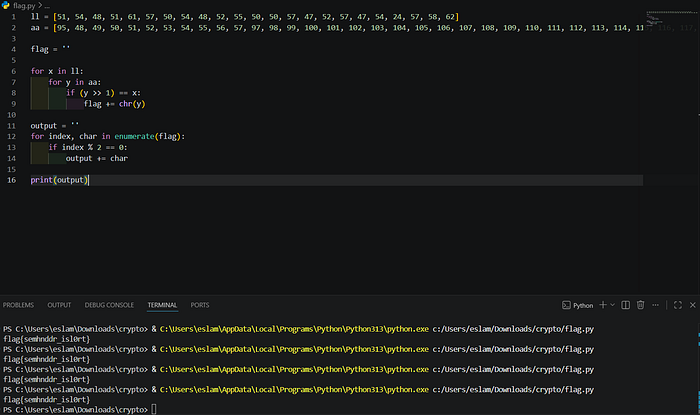Kill terminal with the trash icon
This screenshot has width=700, height=415.
tap(641, 305)
